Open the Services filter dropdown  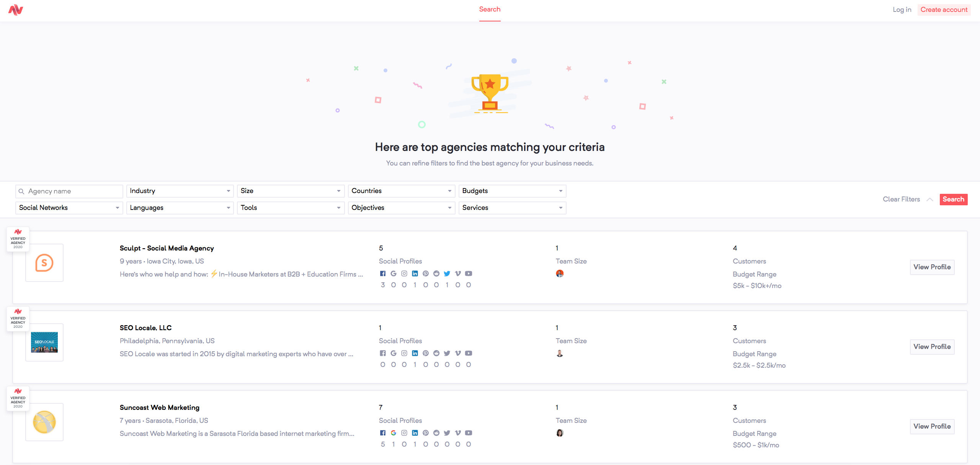512,208
